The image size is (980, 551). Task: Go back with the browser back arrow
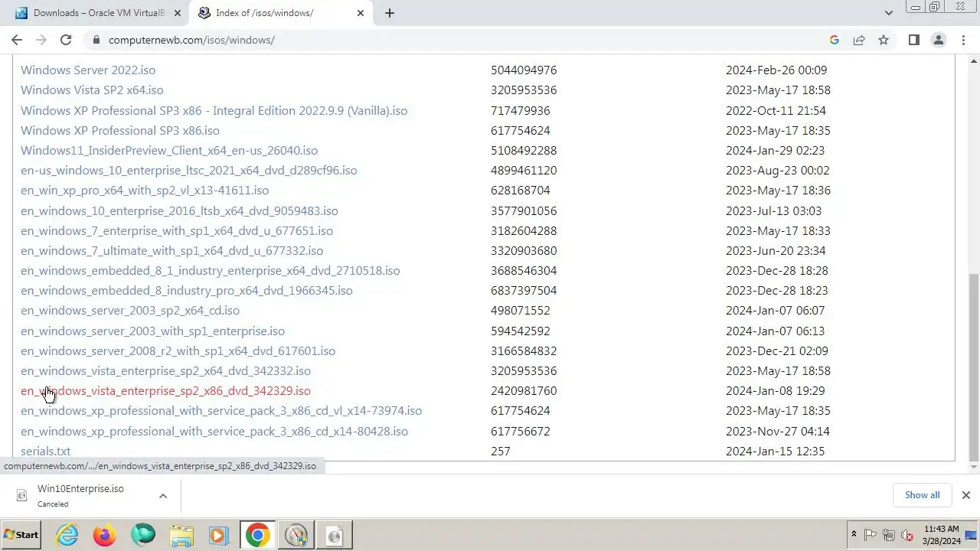tap(17, 40)
